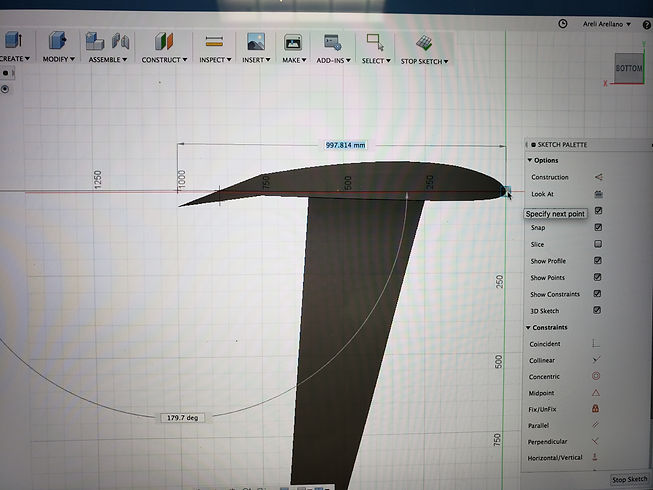Open the Areli Arellano account menu
Image resolution: width=653 pixels, height=490 pixels.
[x=607, y=24]
